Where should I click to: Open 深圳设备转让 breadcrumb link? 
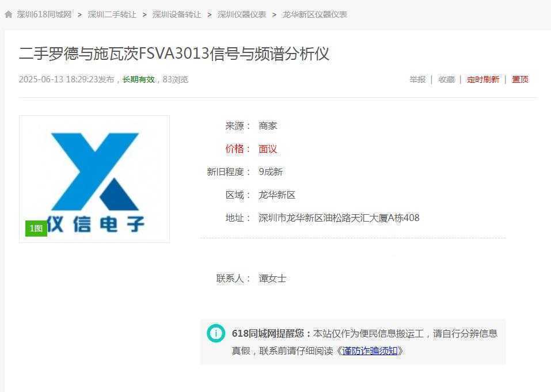pyautogui.click(x=177, y=14)
